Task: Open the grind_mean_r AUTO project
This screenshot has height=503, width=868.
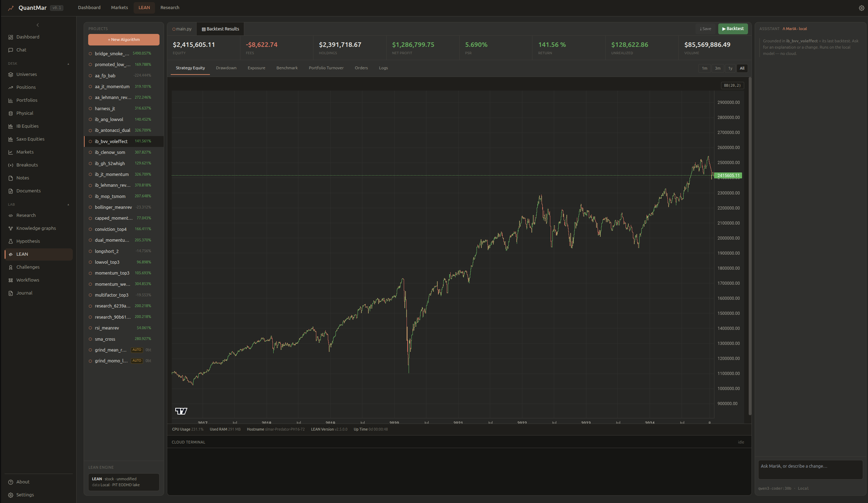Action: (x=124, y=350)
